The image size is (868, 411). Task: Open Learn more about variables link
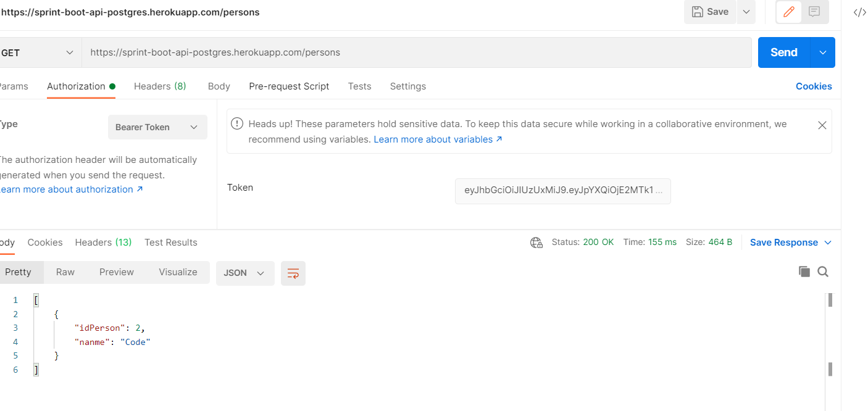438,139
